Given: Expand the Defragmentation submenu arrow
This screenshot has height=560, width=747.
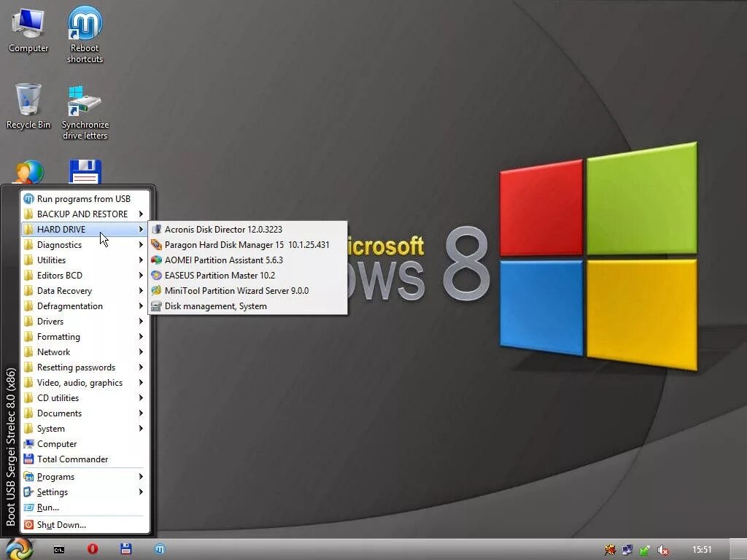Looking at the screenshot, I should point(141,306).
